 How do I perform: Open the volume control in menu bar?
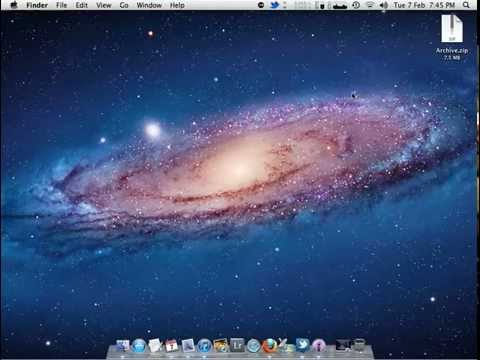[384, 5]
